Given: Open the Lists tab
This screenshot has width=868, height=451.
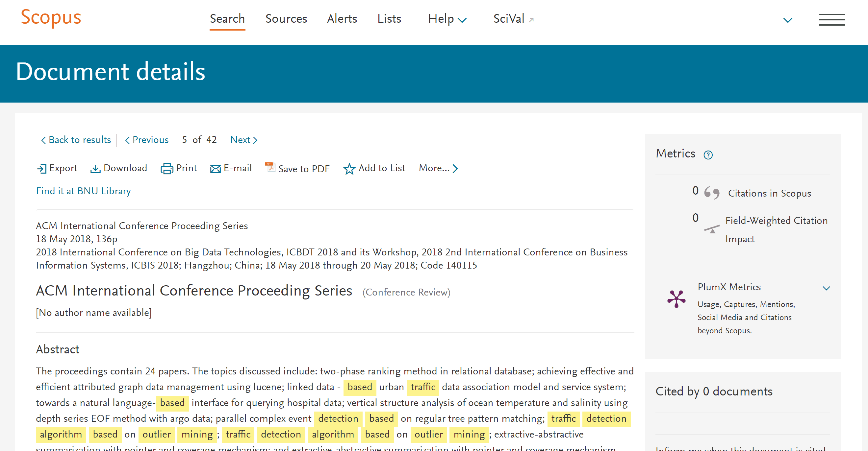Looking at the screenshot, I should click(x=389, y=19).
